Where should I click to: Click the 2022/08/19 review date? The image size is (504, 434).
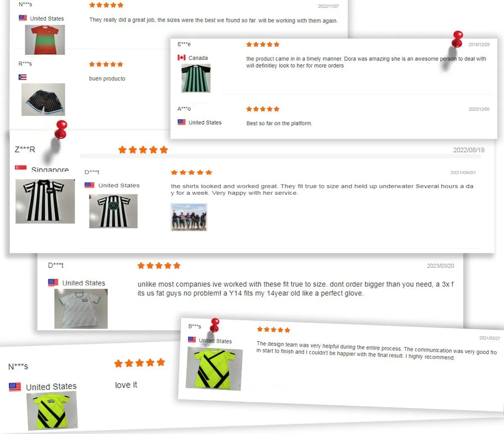[x=469, y=150]
